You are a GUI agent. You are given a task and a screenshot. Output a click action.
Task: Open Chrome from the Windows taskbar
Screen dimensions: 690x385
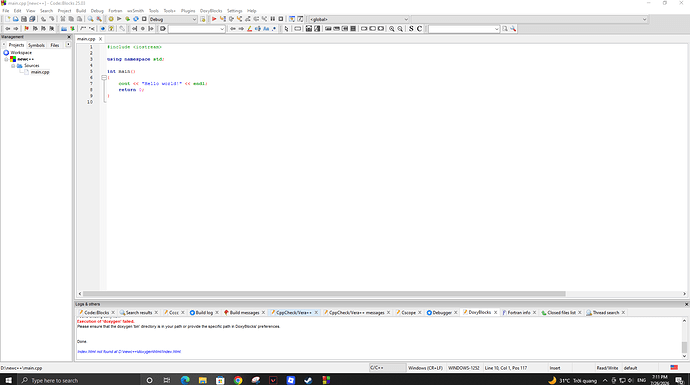[238, 380]
